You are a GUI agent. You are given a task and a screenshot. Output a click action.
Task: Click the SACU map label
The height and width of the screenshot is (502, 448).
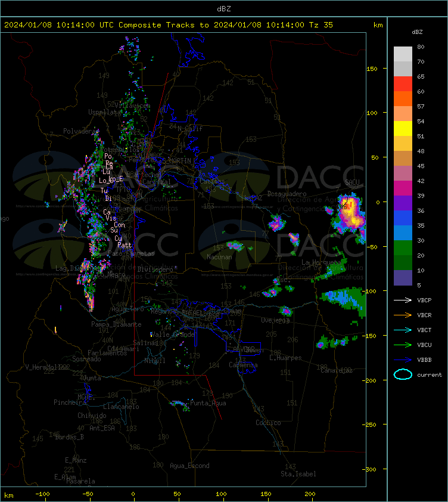tap(352, 182)
